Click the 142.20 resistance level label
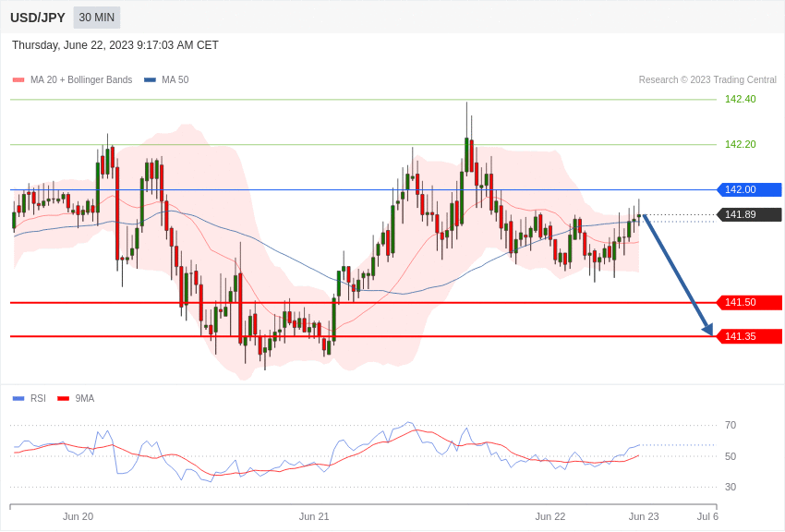Screen dimensions: 785x532 [x=741, y=144]
